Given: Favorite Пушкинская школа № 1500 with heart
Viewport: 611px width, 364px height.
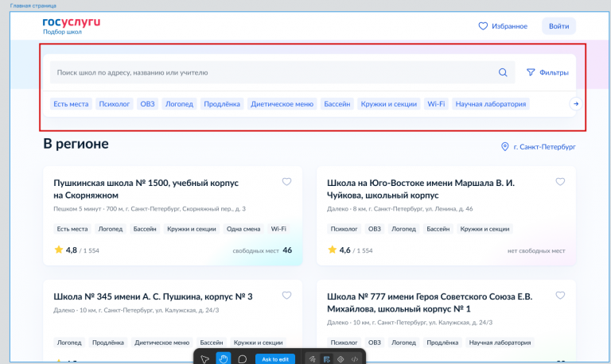Looking at the screenshot, I should [286, 182].
